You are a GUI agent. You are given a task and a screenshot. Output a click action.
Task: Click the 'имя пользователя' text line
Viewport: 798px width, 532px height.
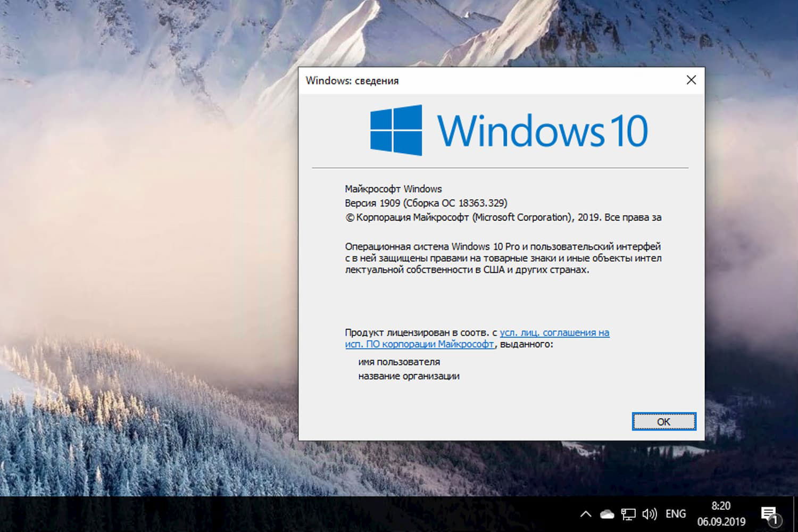click(x=398, y=362)
